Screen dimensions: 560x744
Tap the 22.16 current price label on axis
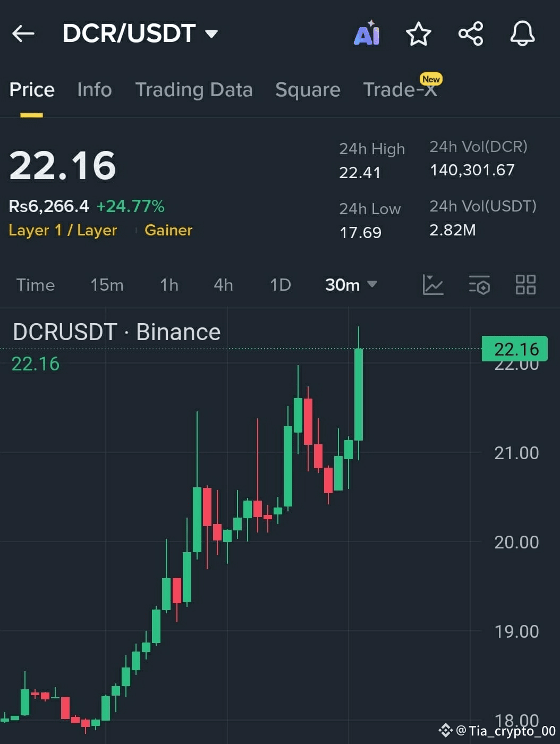[x=514, y=349]
